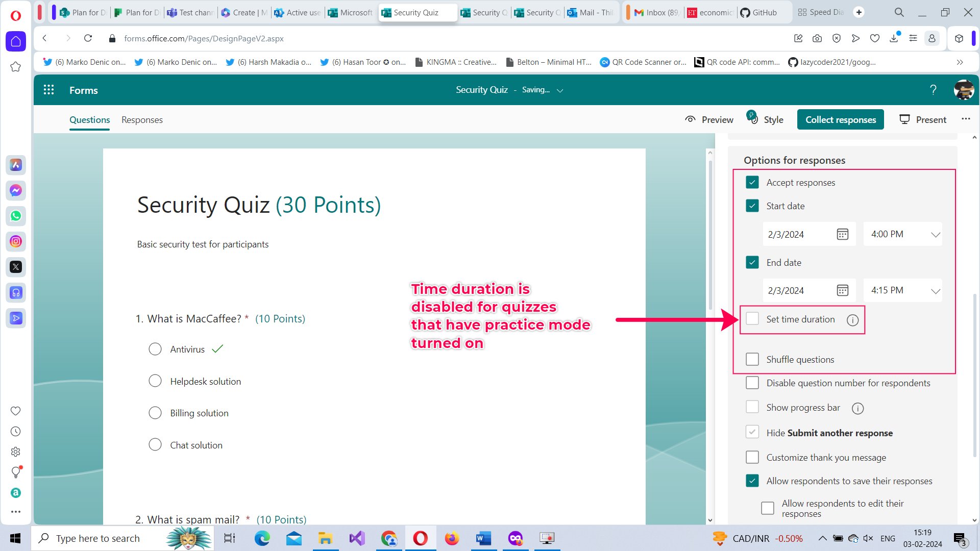Open Aria AI in the Opera sidebar
980x551 pixels.
click(16, 165)
